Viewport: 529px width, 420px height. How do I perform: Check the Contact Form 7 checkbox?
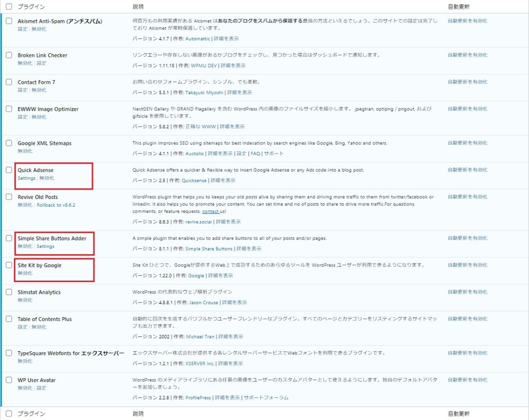[9, 82]
